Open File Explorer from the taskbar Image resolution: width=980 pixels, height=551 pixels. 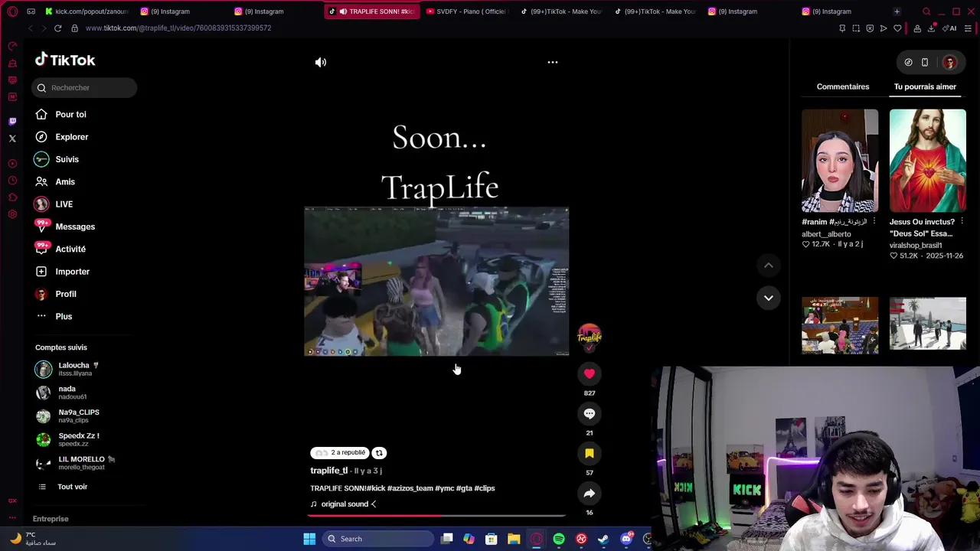pyautogui.click(x=514, y=539)
